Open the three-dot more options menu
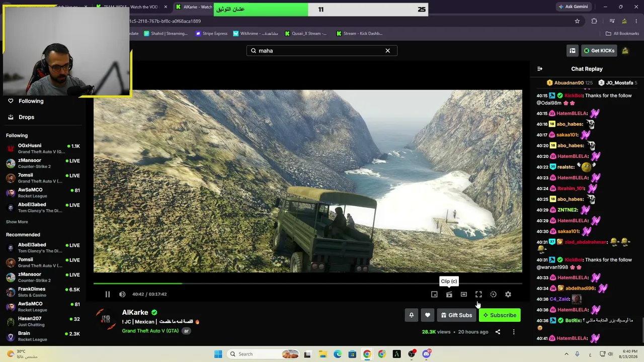The width and height of the screenshot is (644, 362). (514, 332)
